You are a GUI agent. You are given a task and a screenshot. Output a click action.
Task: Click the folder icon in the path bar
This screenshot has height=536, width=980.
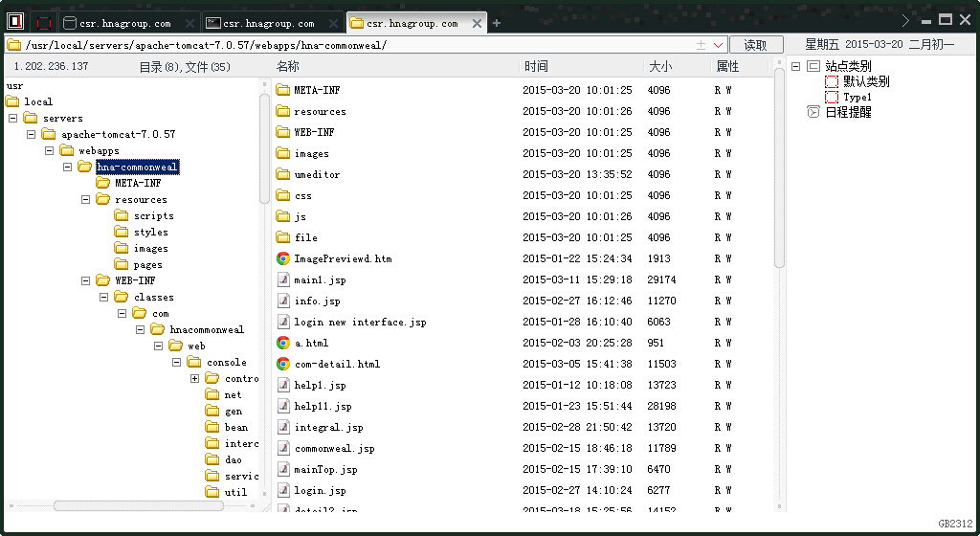point(14,45)
